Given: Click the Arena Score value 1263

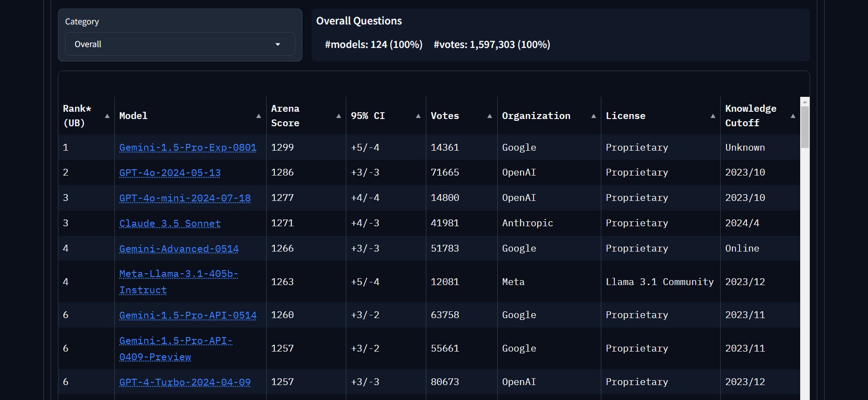Looking at the screenshot, I should [x=283, y=282].
